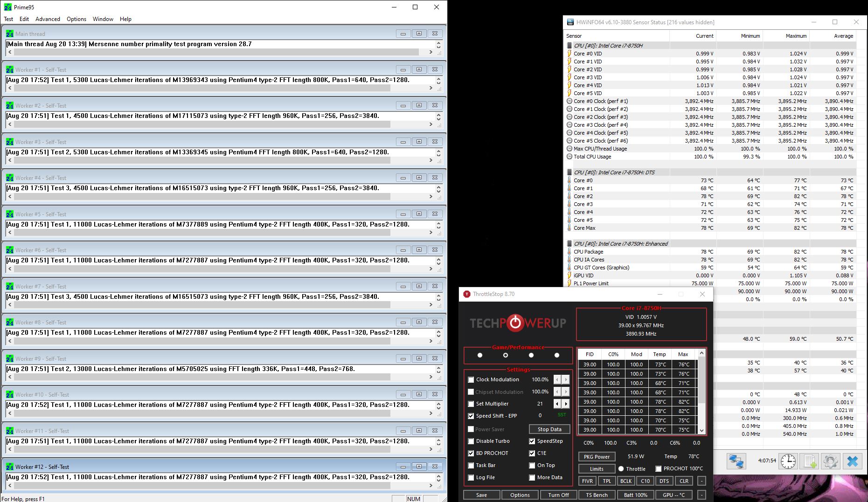The image size is (868, 502).
Task: Click the HWiNFO64 title bar icon
Action: click(x=570, y=22)
